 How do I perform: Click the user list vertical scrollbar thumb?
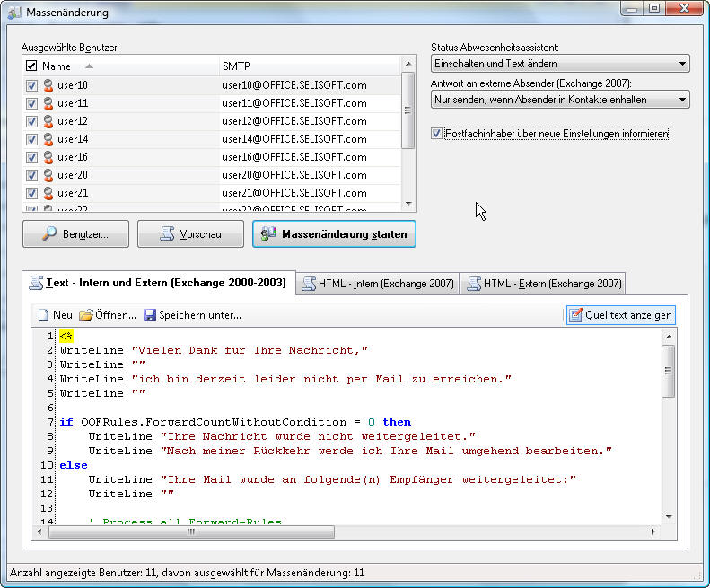[x=408, y=110]
